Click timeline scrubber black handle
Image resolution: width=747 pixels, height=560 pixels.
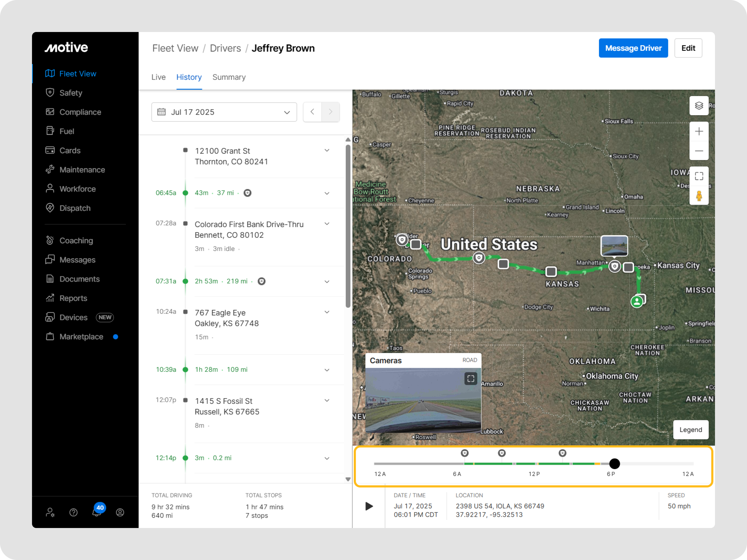[614, 463]
